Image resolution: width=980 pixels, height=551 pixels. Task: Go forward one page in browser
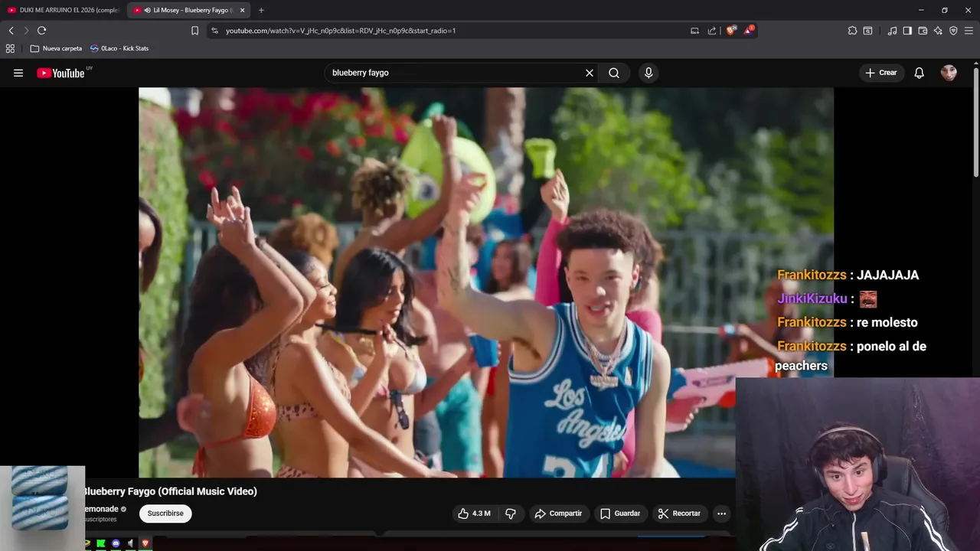coord(26,31)
